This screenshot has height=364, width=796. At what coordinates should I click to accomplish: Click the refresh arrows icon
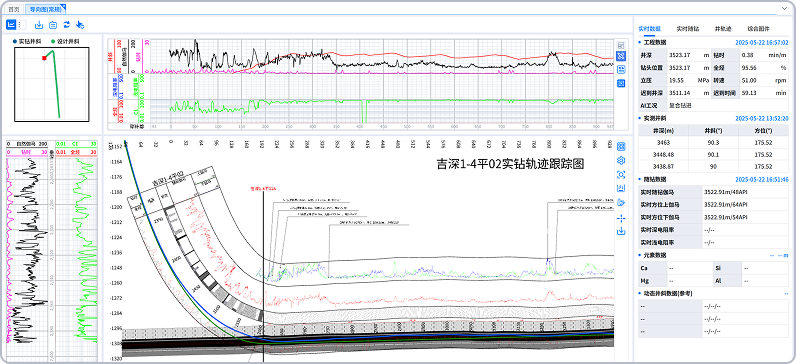[x=67, y=25]
